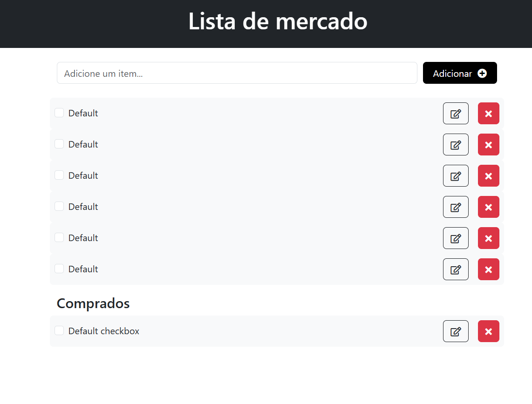Toggle the checkbox on the sixth Default item

[x=59, y=268]
